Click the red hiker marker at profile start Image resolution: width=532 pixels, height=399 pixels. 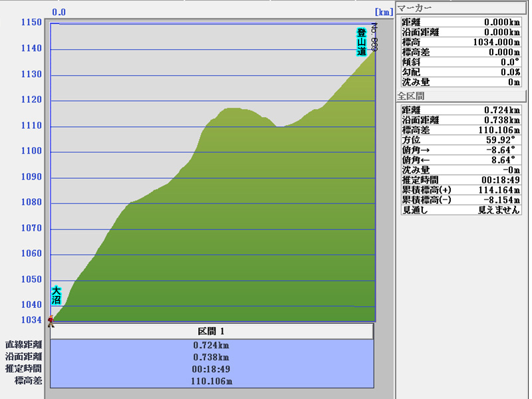(x=51, y=321)
